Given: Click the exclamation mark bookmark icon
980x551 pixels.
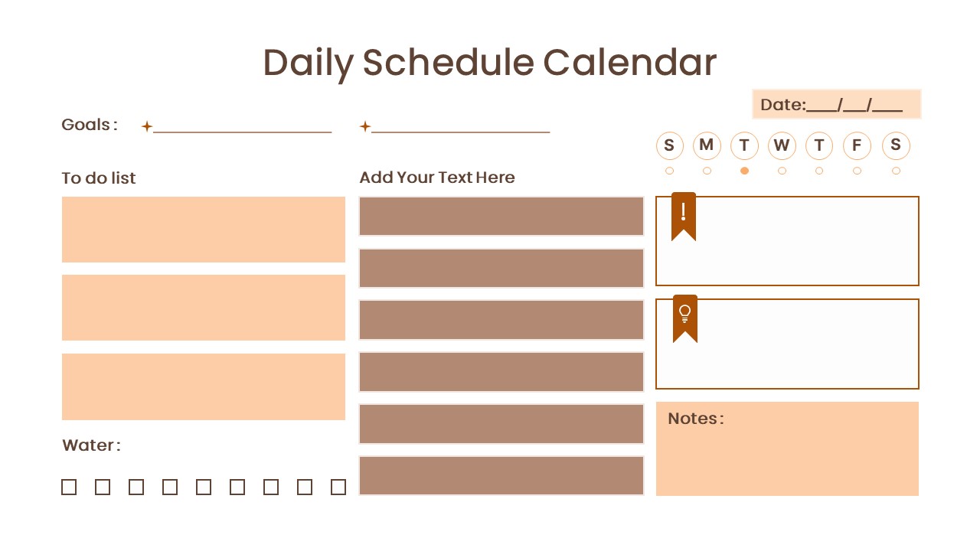Looking at the screenshot, I should pyautogui.click(x=684, y=215).
